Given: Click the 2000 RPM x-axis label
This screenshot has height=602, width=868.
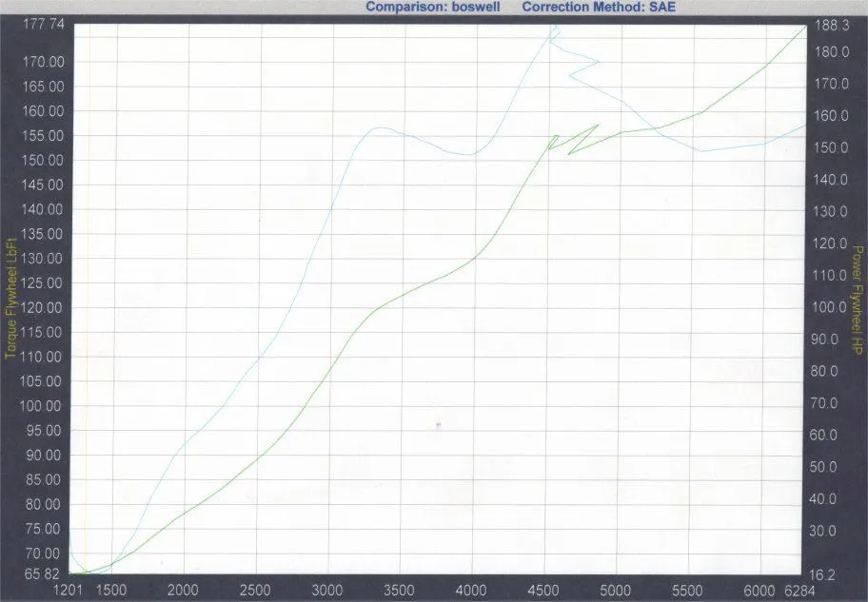Looking at the screenshot, I should tap(183, 589).
